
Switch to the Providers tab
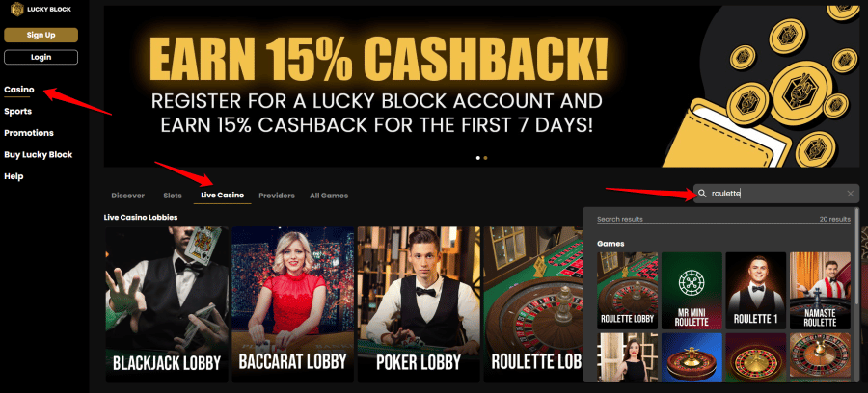pos(276,196)
